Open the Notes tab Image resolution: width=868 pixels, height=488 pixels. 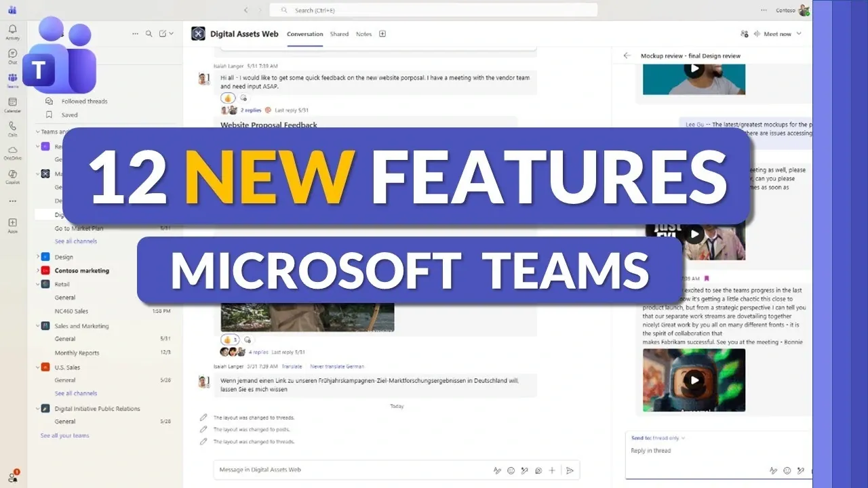364,34
